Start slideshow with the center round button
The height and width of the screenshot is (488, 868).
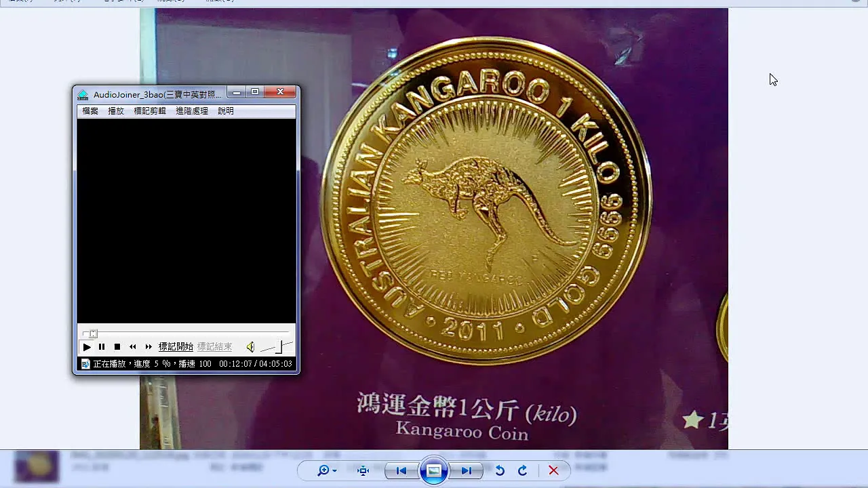click(434, 470)
